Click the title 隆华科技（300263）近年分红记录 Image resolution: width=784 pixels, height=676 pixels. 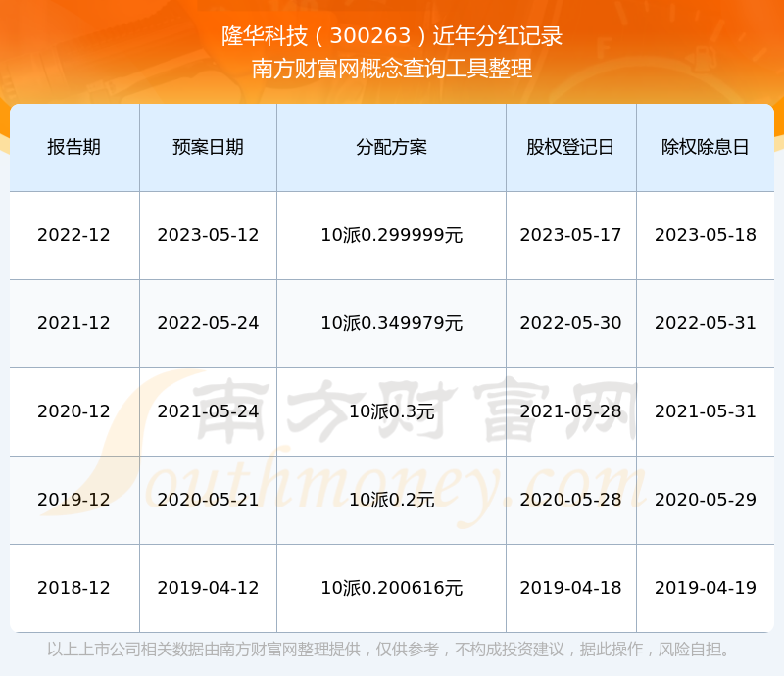pos(392,36)
